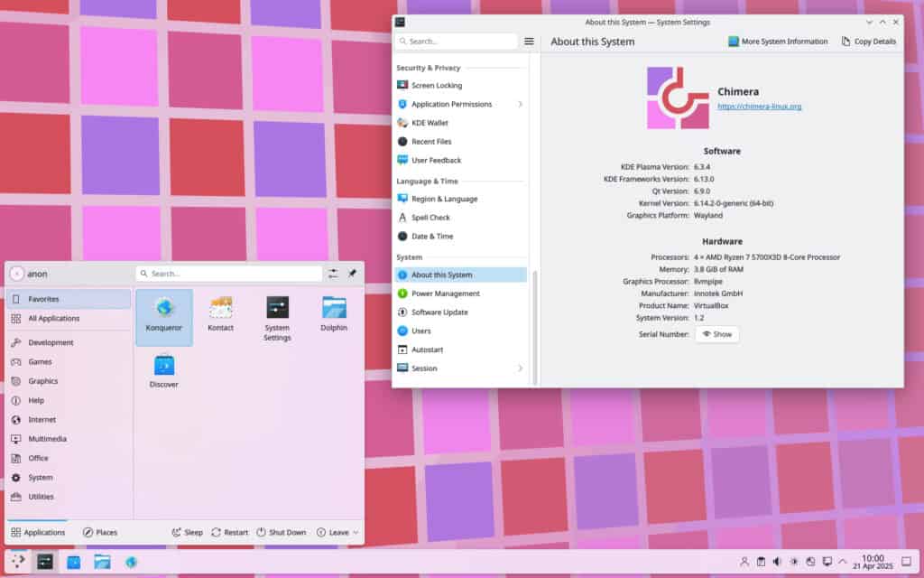Show the serial number

click(x=716, y=334)
